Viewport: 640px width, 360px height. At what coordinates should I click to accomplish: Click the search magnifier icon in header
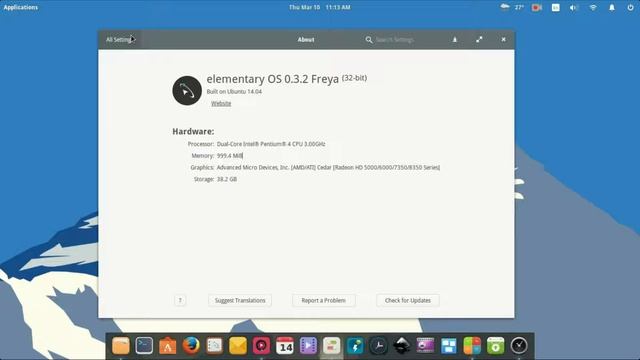[x=369, y=40]
